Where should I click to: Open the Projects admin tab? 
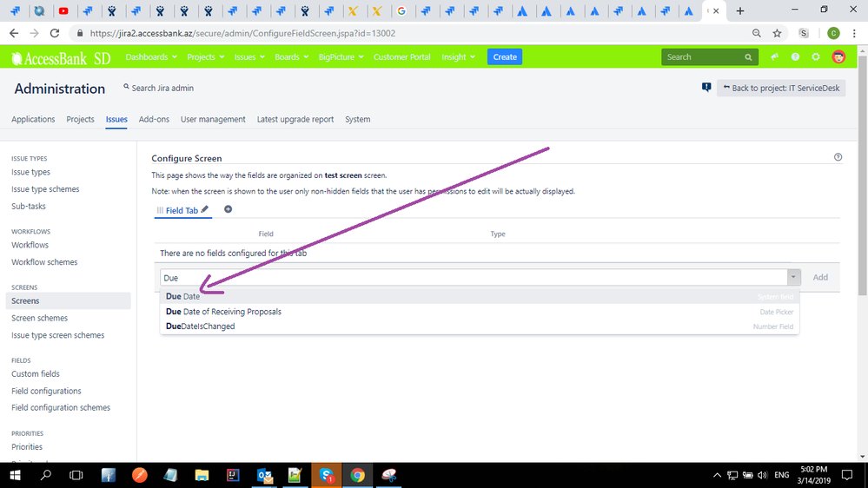point(80,119)
